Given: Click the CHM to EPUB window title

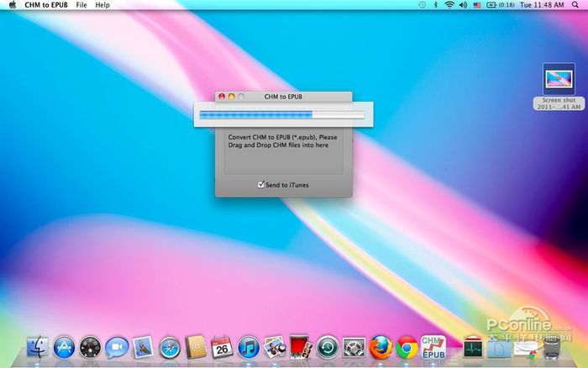Looking at the screenshot, I should click(x=283, y=97).
